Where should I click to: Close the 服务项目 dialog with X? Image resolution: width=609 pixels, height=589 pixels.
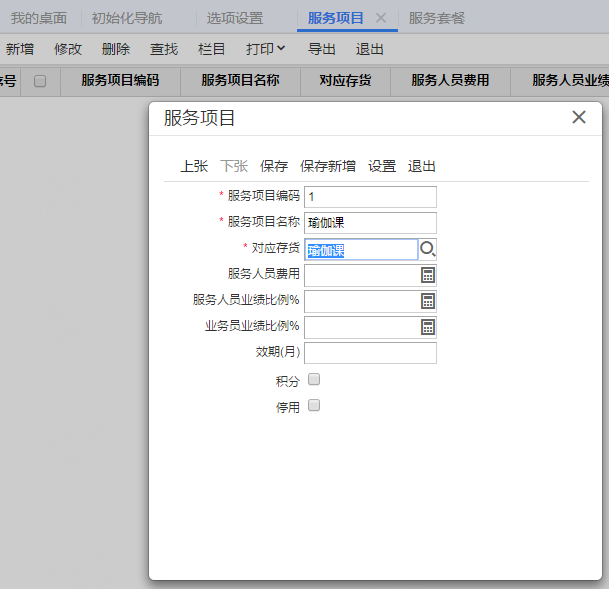pos(578,117)
